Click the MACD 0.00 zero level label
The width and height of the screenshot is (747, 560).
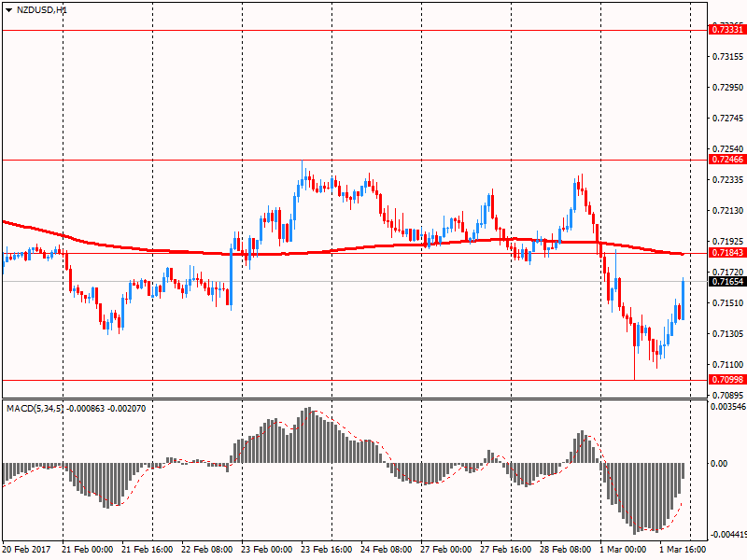click(x=720, y=464)
